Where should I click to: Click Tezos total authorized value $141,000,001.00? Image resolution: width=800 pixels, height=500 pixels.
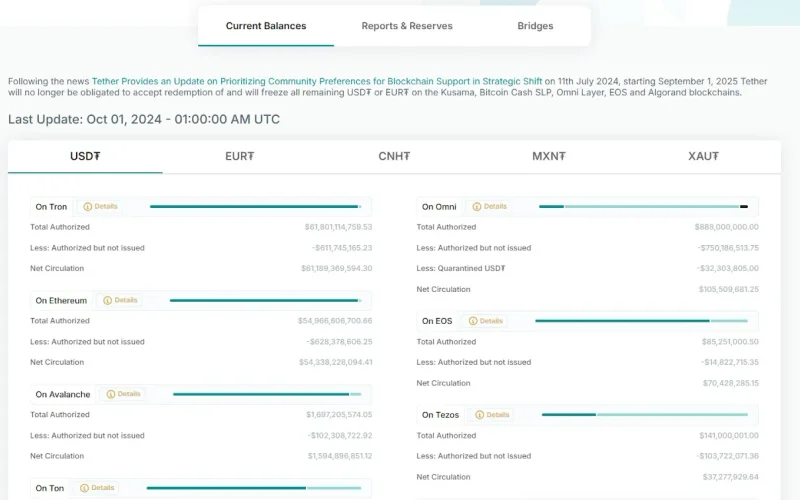click(729, 436)
